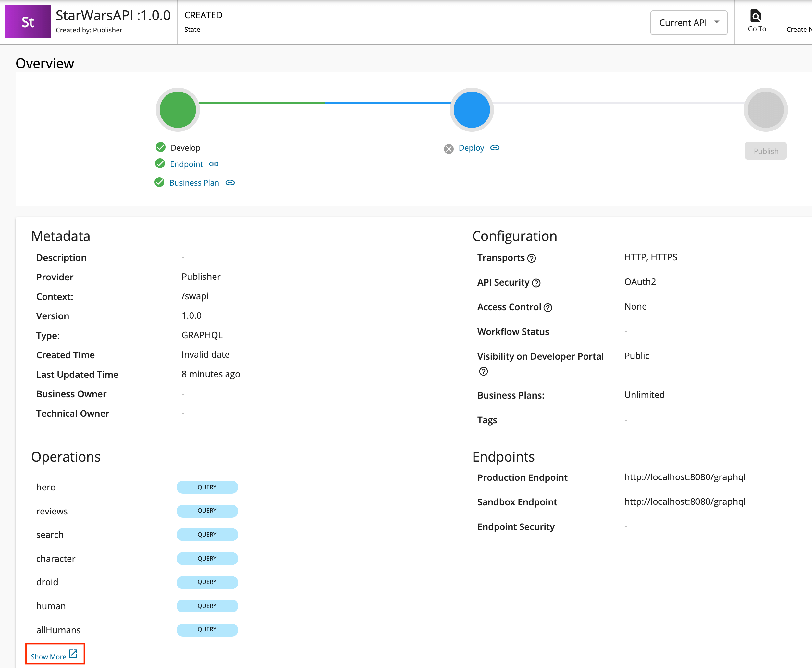
Task: Click the Transports help icon
Action: [x=532, y=259]
